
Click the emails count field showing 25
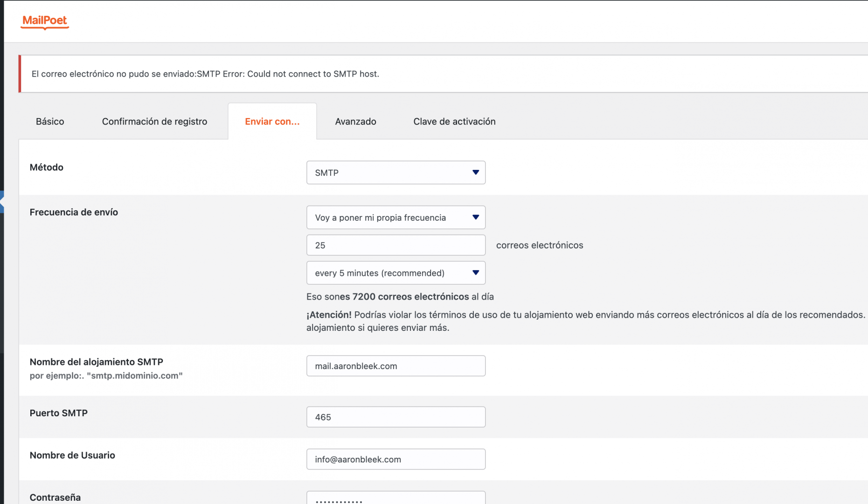(x=396, y=245)
